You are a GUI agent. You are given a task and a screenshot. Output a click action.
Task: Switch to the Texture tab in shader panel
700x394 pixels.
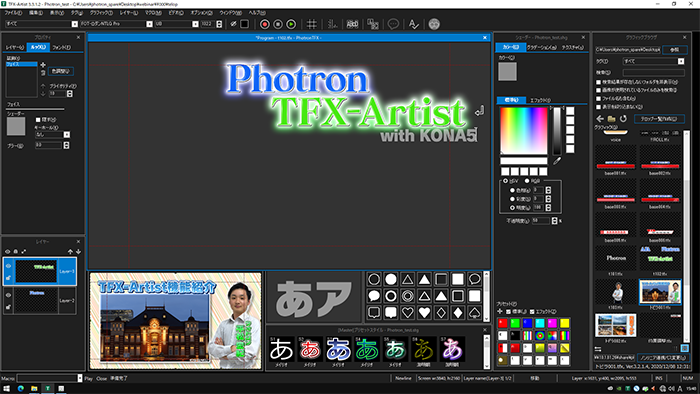pos(572,47)
